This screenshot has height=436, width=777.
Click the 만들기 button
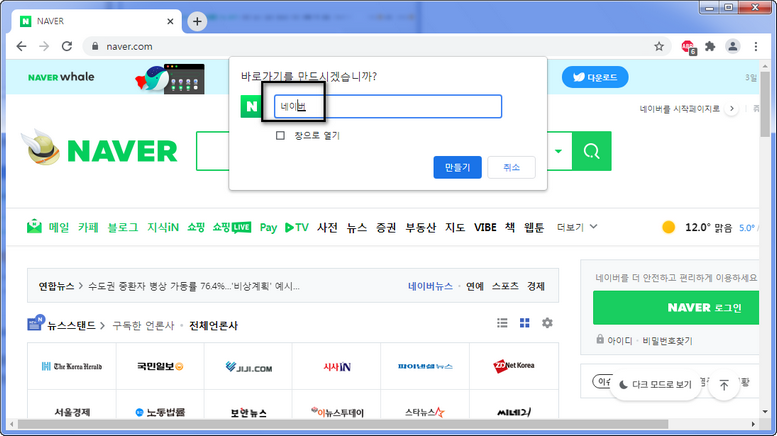(457, 167)
